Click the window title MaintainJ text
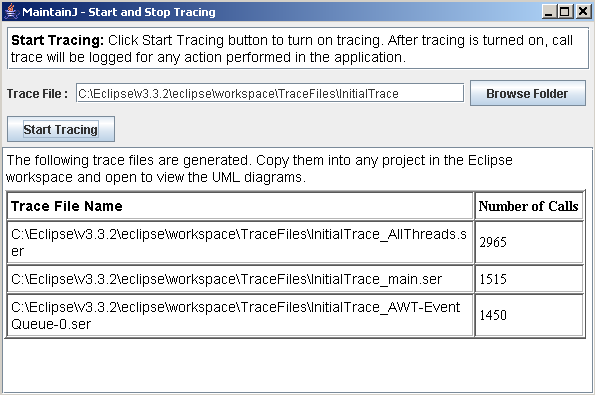This screenshot has width=595, height=395. click(119, 12)
